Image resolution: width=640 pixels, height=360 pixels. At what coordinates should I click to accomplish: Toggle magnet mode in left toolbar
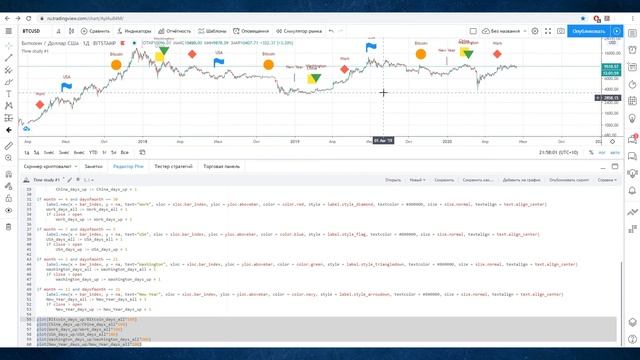click(9, 174)
